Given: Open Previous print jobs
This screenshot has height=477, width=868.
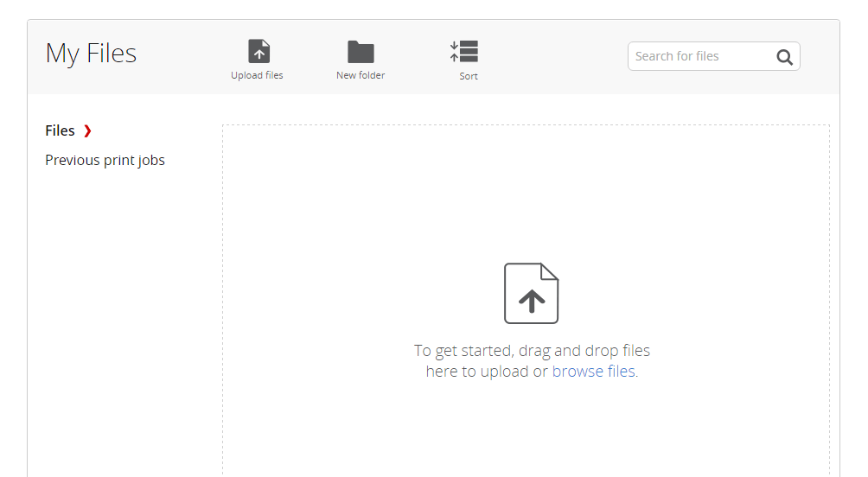Looking at the screenshot, I should point(105,161).
